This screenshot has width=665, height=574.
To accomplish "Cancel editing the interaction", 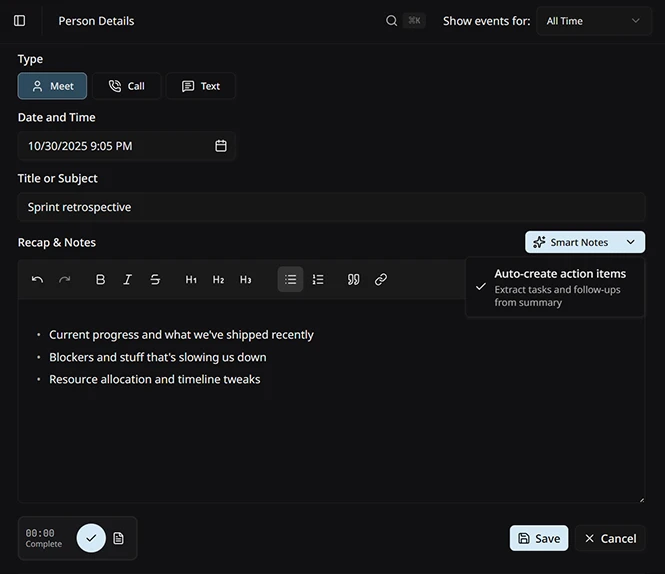I will click(x=610, y=538).
